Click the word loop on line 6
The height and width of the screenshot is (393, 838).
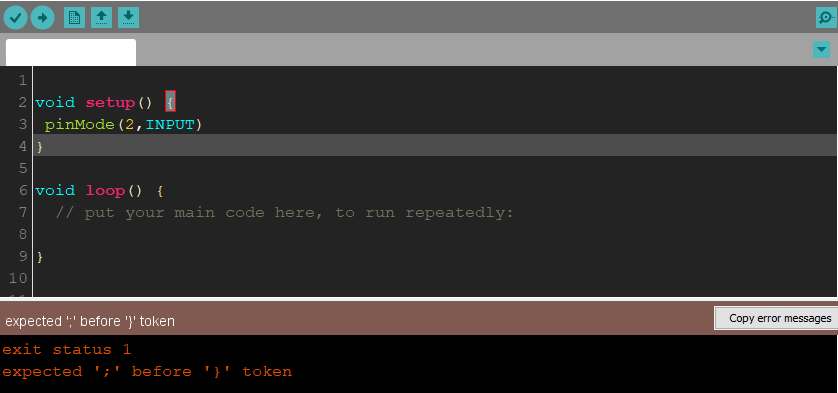coord(105,190)
